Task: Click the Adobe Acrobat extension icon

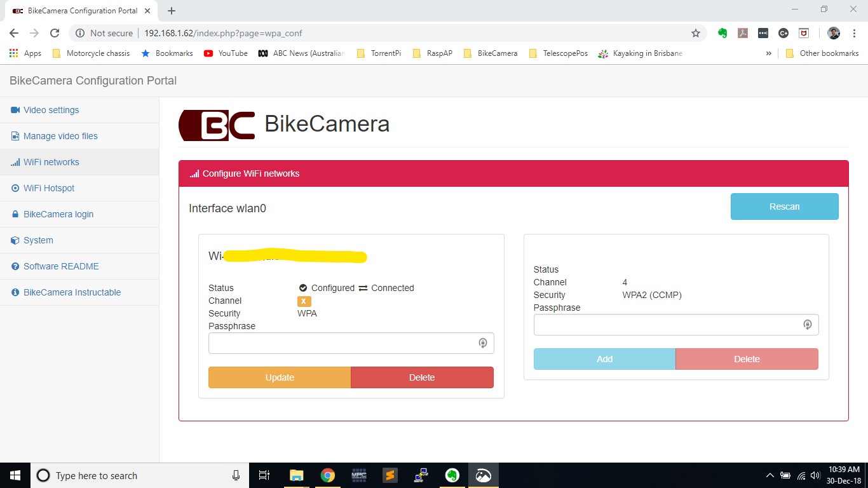Action: (743, 33)
